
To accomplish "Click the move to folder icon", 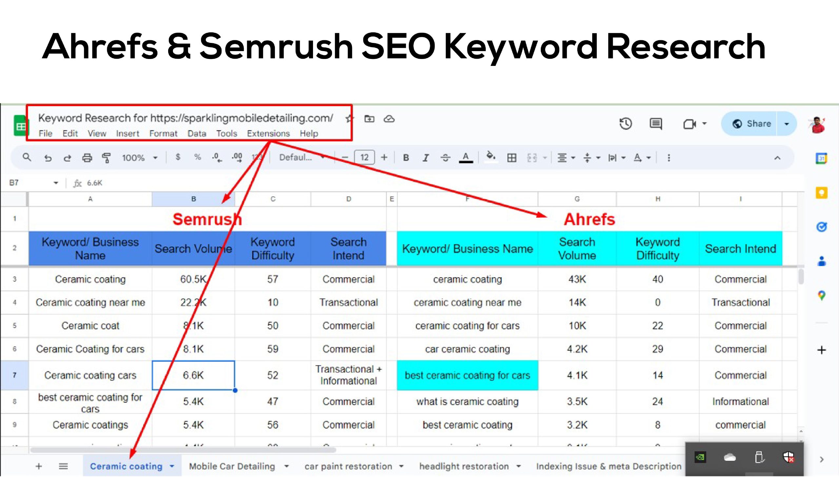I will coord(369,119).
